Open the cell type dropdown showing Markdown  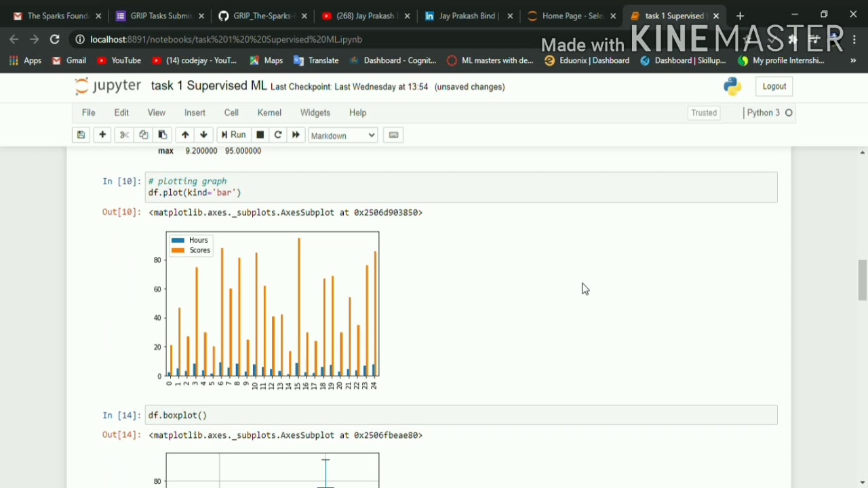click(343, 136)
